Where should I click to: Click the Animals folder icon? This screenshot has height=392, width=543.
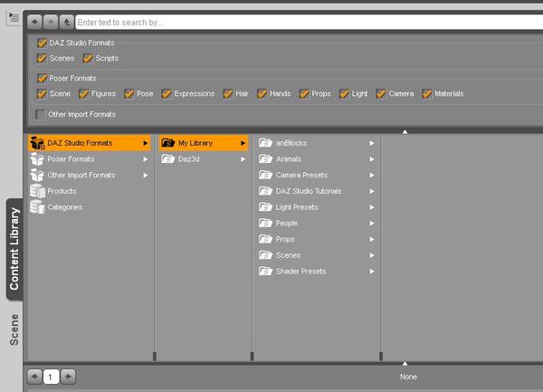[265, 159]
